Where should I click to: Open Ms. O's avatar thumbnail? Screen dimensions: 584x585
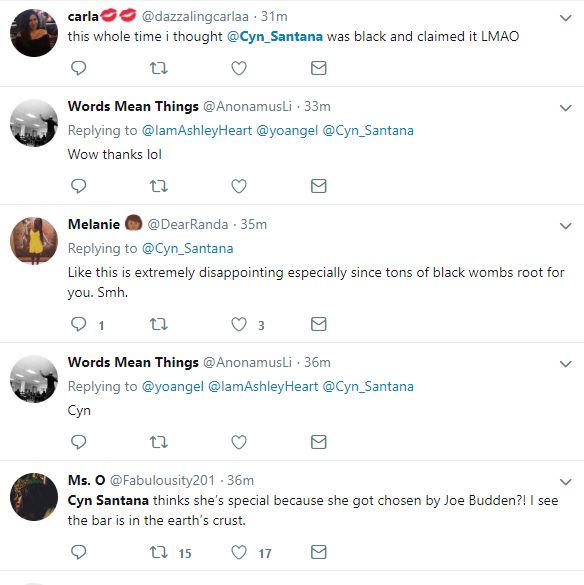[x=34, y=497]
